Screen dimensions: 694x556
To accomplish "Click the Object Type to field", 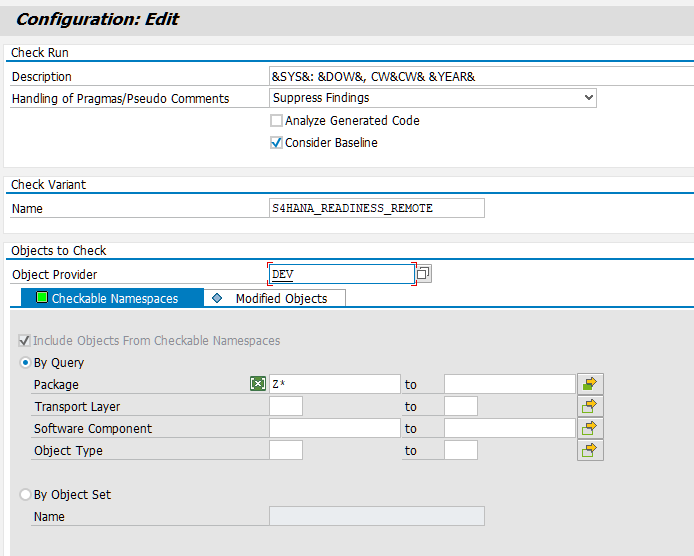I will (461, 450).
